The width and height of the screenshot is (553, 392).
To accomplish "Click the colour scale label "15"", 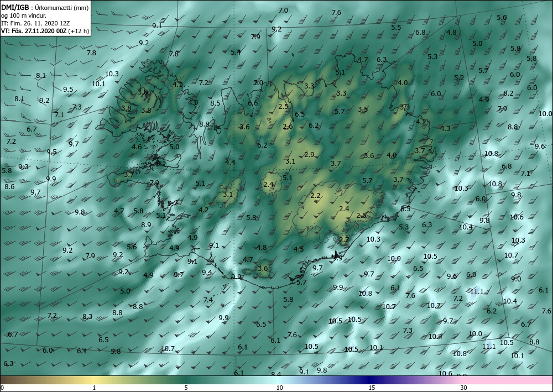I will [x=372, y=388].
